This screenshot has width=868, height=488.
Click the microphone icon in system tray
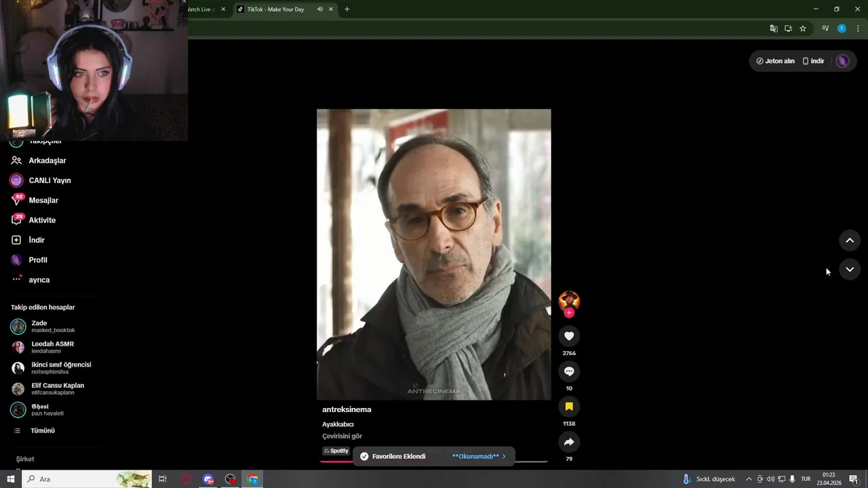[792, 479]
